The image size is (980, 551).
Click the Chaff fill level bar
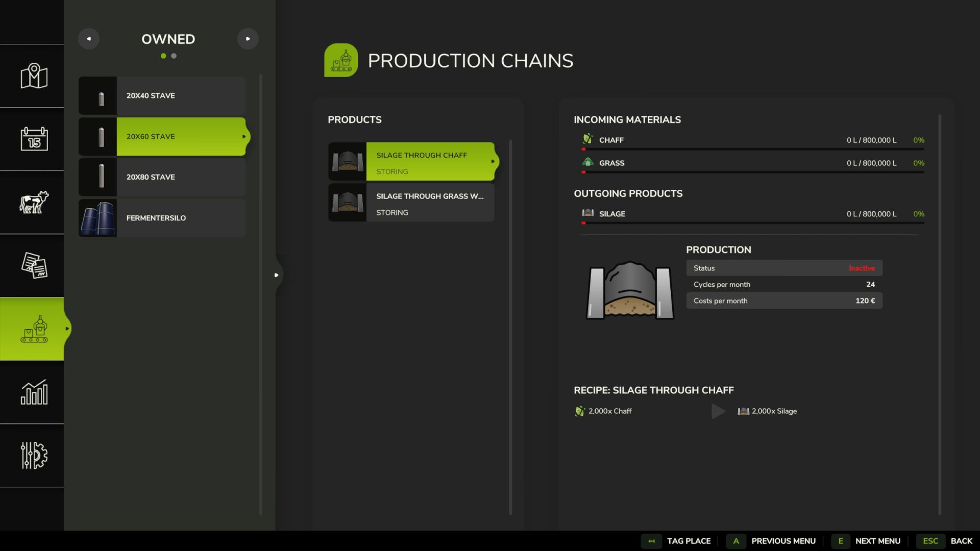tap(753, 149)
